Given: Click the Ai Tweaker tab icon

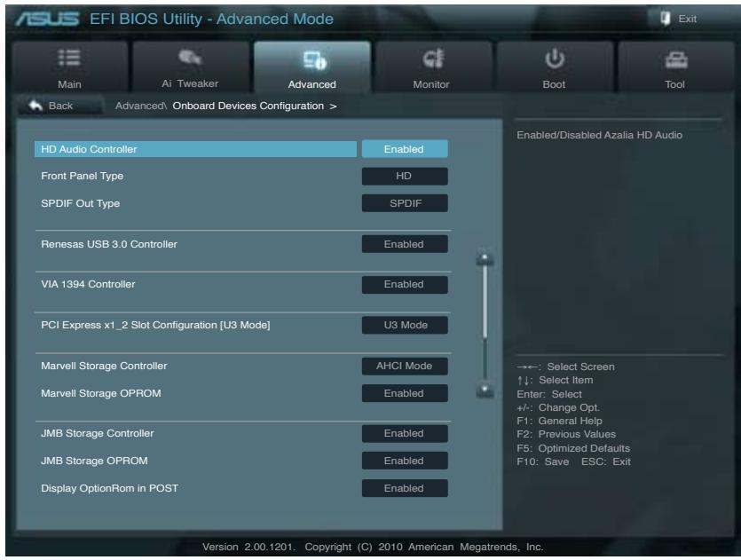Looking at the screenshot, I should (190, 57).
